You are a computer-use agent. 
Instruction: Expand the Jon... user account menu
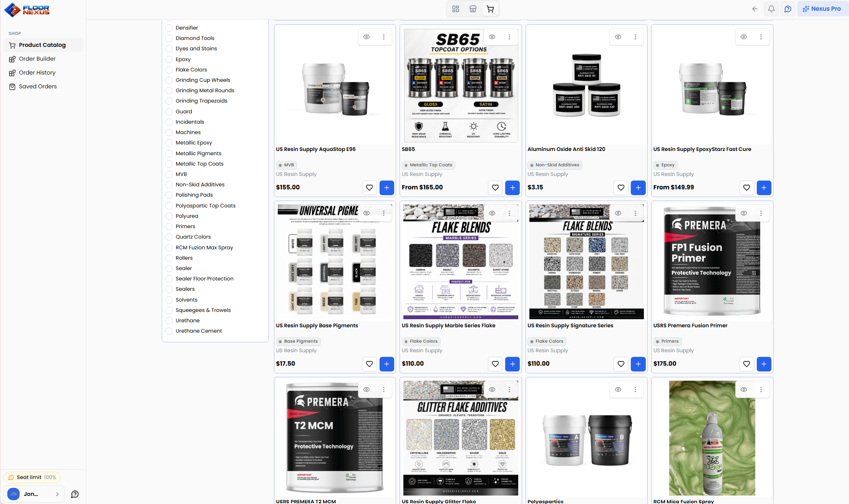pos(34,494)
